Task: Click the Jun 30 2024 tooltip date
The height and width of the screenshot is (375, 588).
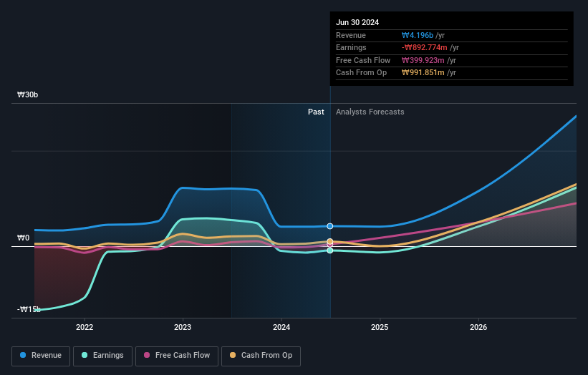Action: [357, 22]
